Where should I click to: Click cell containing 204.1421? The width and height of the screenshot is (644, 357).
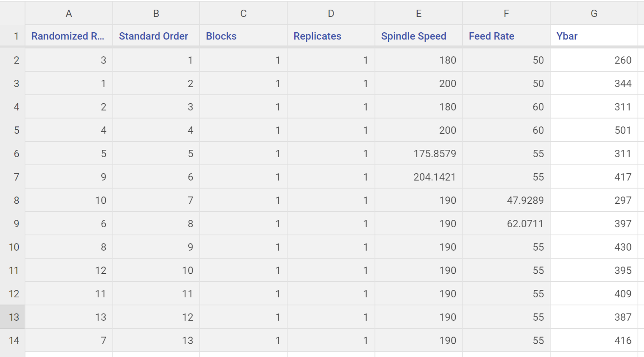pos(419,177)
